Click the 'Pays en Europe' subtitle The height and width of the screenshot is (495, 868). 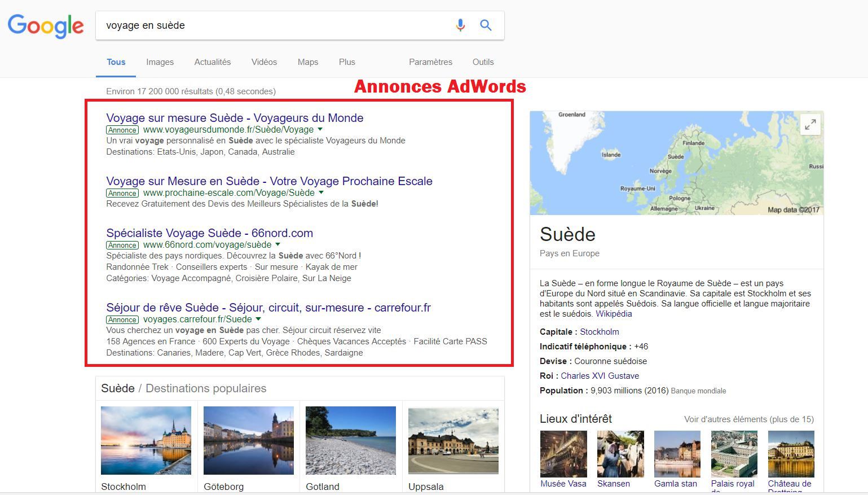point(570,253)
